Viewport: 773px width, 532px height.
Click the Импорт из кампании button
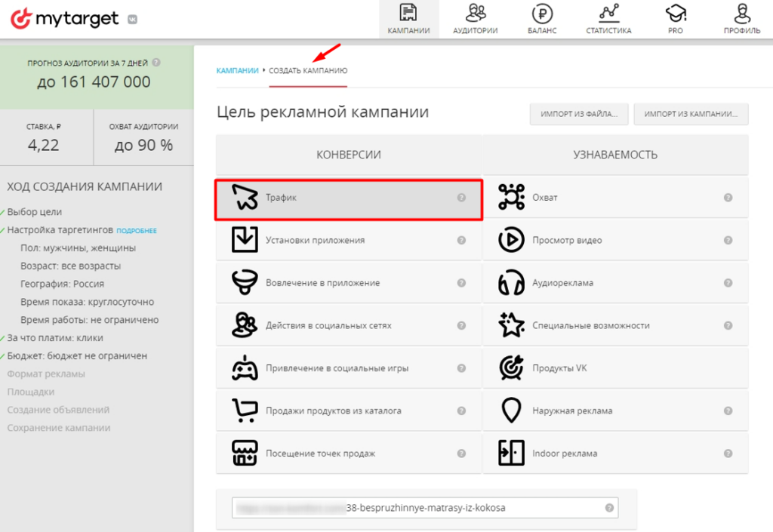pos(691,115)
